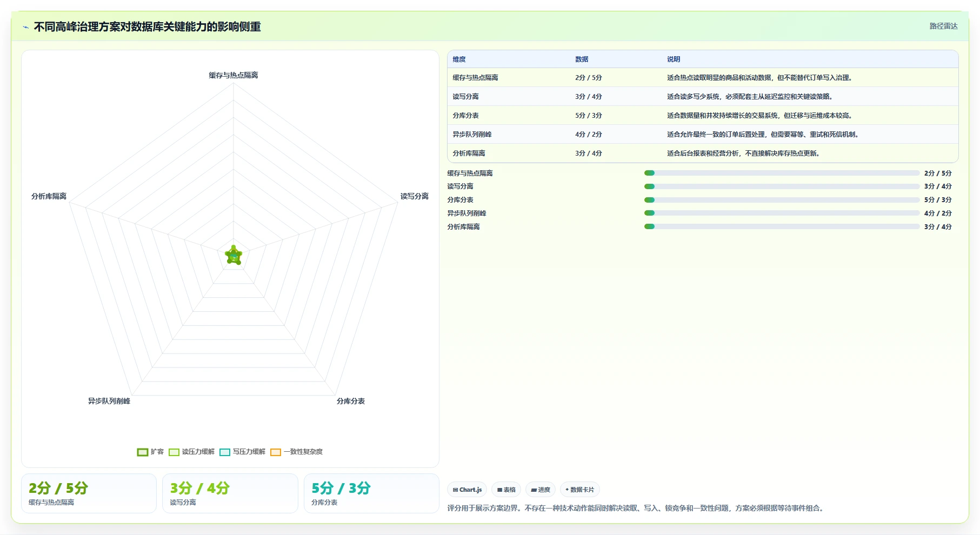Image resolution: width=980 pixels, height=535 pixels.
Task: Click the chart title 不同高峰治理方案对数据库关键能力的影响侧重
Action: [x=148, y=27]
